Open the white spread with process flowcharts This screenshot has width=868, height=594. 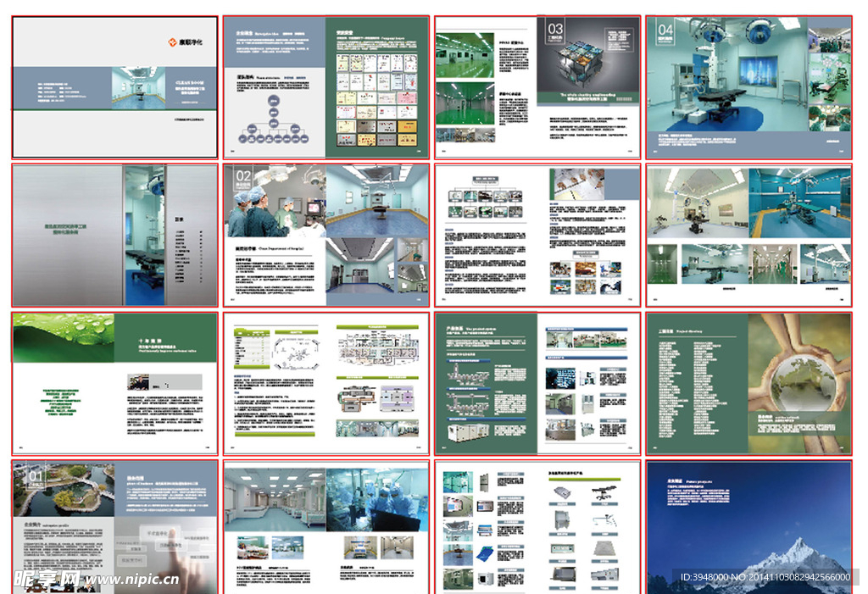point(537,236)
